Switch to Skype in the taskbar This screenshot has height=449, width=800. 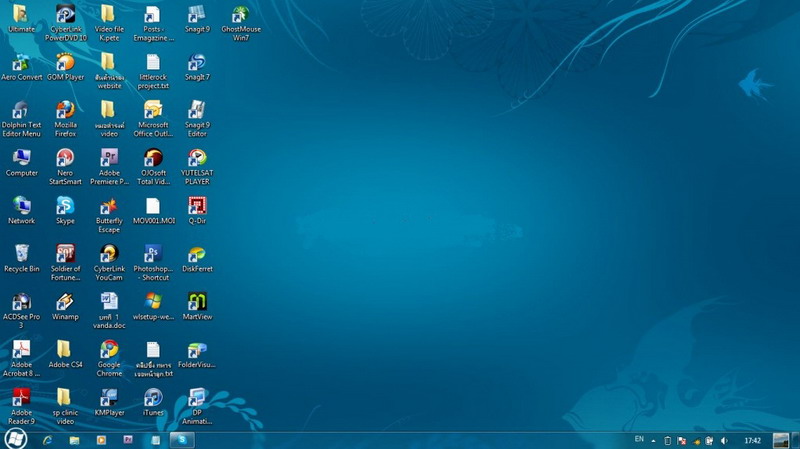click(x=182, y=440)
